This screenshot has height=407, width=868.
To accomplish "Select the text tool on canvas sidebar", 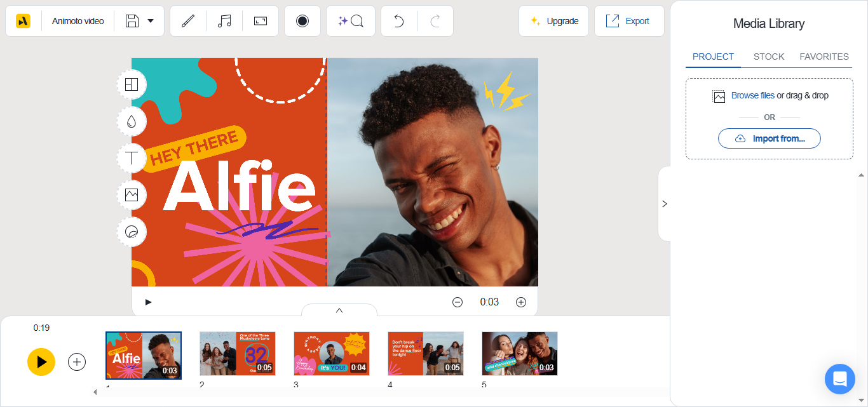I will click(132, 158).
